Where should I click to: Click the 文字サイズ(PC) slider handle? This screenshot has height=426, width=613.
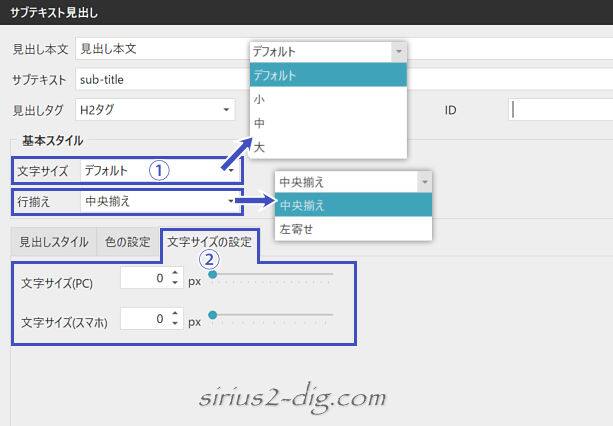pyautogui.click(x=212, y=274)
